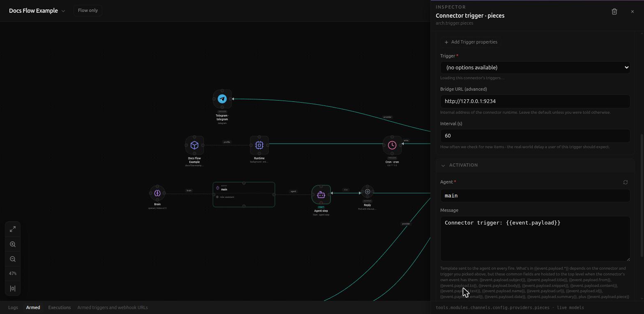Click the Interval seconds field
The width and height of the screenshot is (644, 314).
point(535,136)
